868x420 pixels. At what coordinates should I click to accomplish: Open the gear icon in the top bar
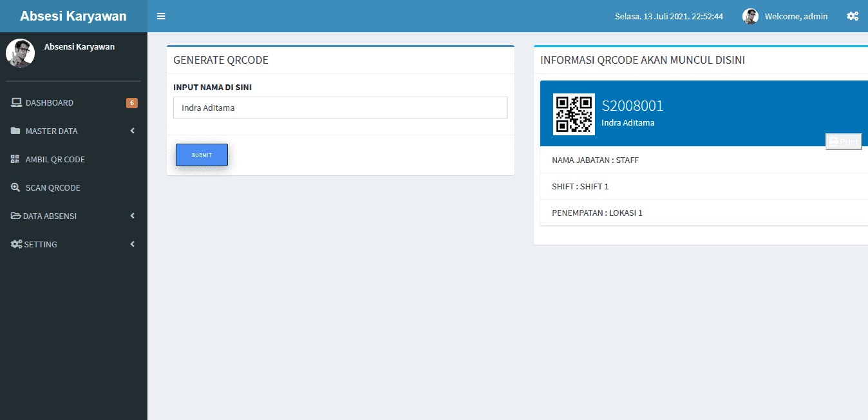click(853, 15)
